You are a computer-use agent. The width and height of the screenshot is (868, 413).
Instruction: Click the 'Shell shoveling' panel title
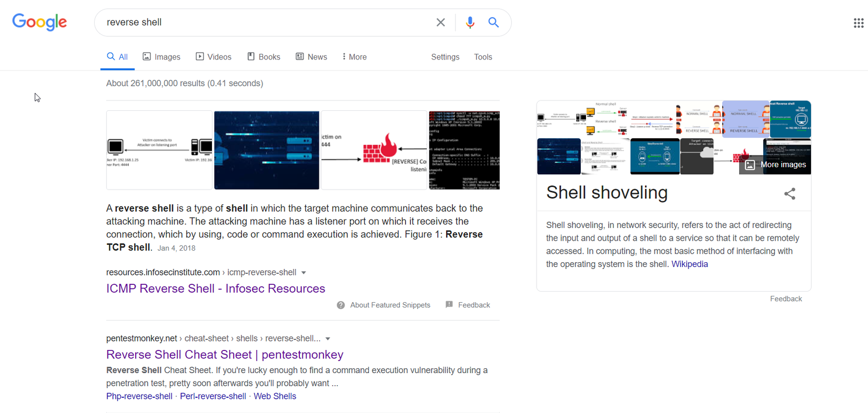tap(607, 192)
